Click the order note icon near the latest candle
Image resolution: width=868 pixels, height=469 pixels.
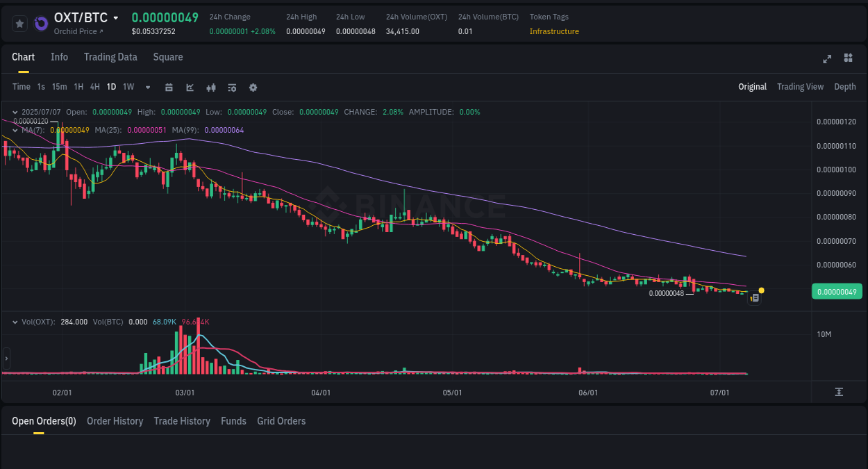point(755,297)
